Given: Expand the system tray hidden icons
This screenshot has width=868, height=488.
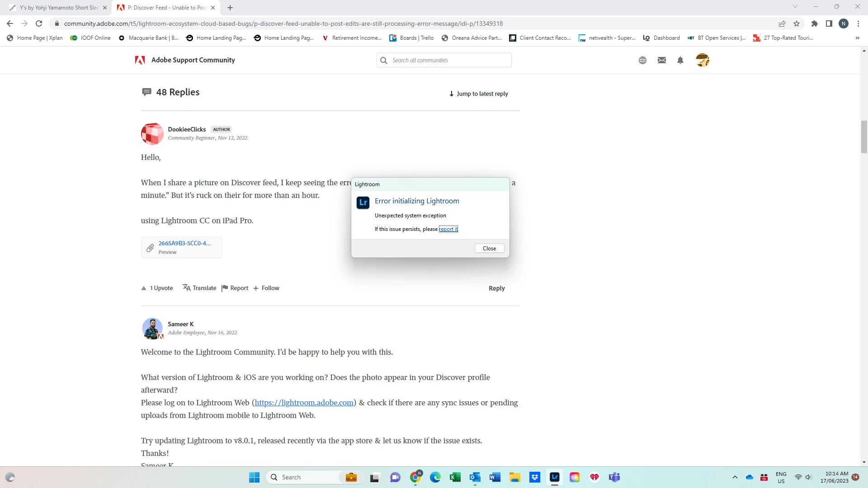Looking at the screenshot, I should click(735, 477).
